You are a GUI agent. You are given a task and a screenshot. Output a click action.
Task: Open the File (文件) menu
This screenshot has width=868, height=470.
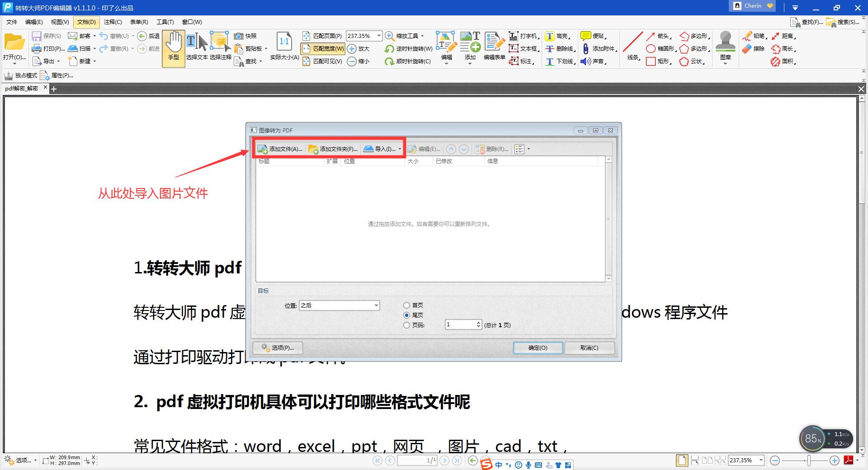12,22
